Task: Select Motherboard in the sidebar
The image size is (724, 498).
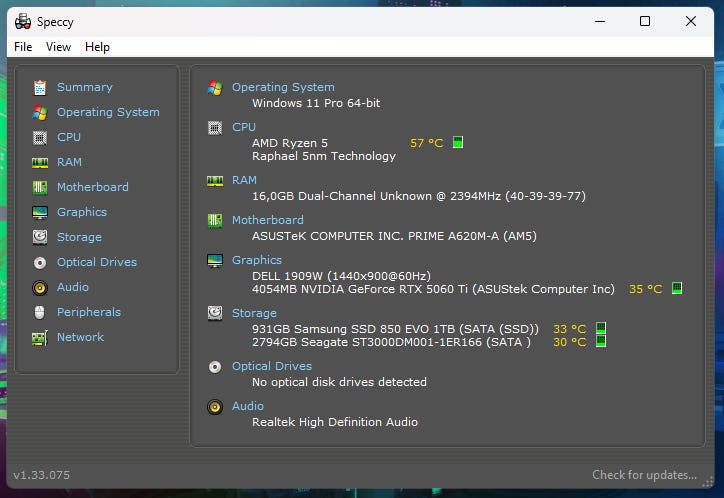Action: [93, 187]
